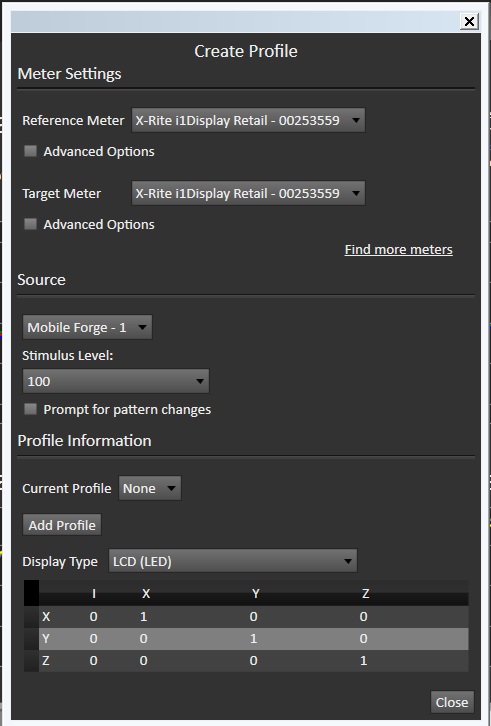Select the X row header in matrix
The image size is (491, 726).
pyautogui.click(x=46, y=617)
